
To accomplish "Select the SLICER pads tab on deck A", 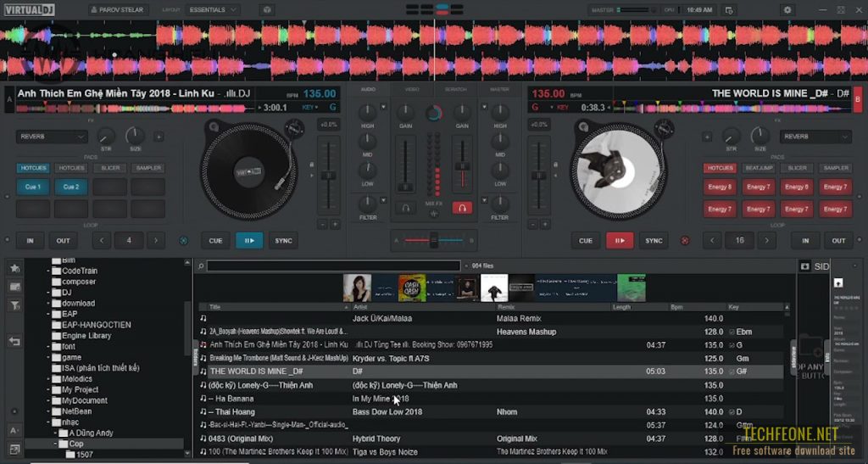I will click(110, 168).
